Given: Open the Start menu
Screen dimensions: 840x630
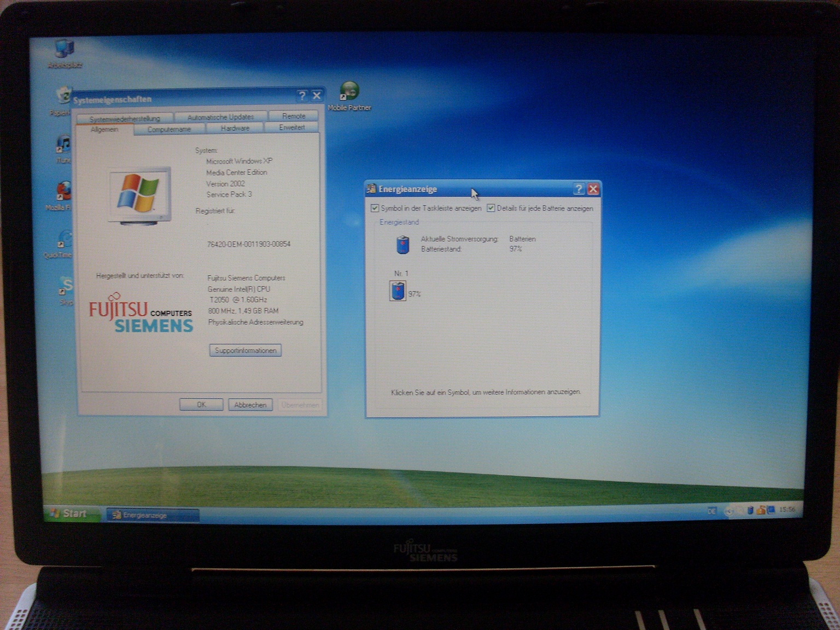Looking at the screenshot, I should pos(71,513).
